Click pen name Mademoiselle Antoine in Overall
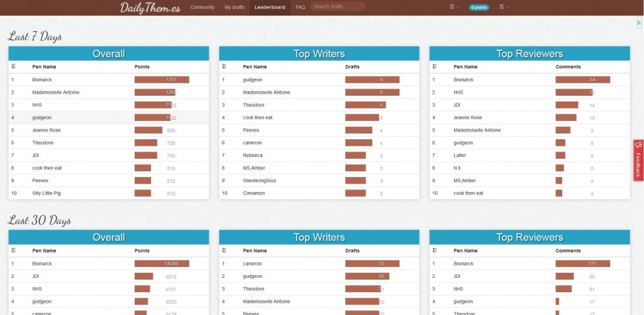 click(56, 92)
